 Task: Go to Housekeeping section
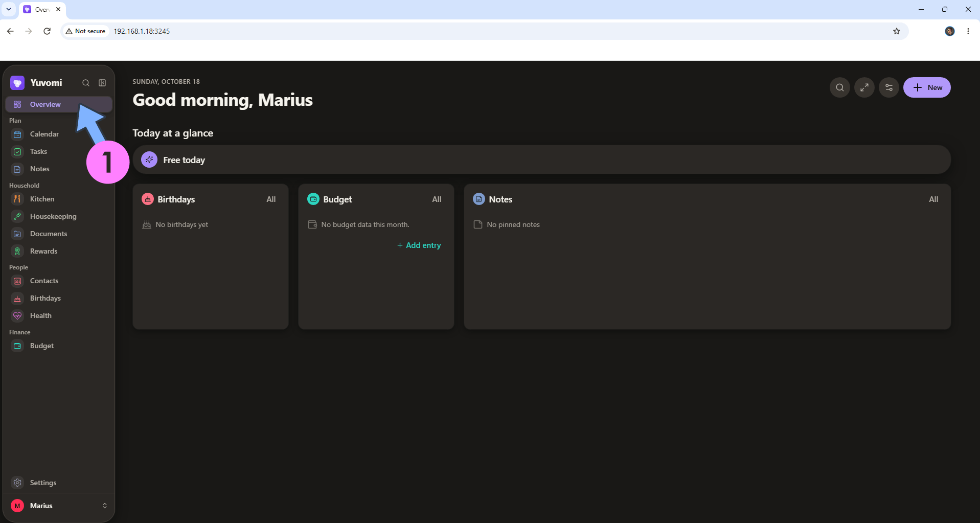point(59,216)
